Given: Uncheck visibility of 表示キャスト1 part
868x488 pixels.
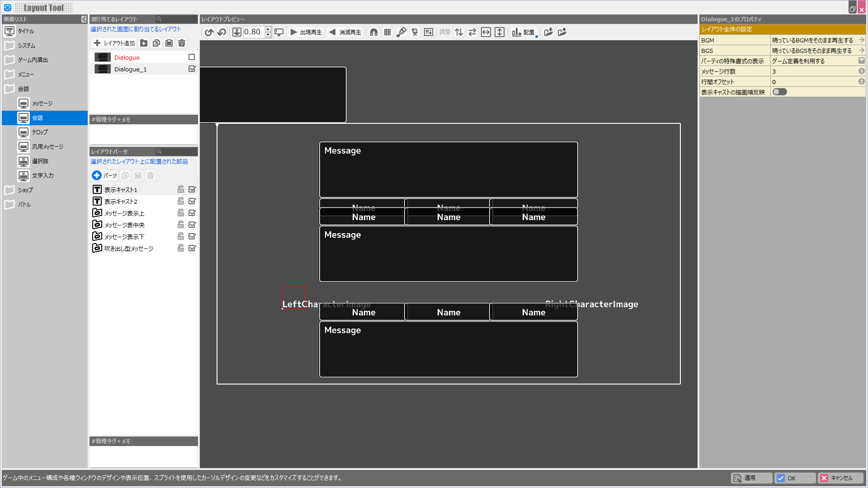Looking at the screenshot, I should click(192, 190).
